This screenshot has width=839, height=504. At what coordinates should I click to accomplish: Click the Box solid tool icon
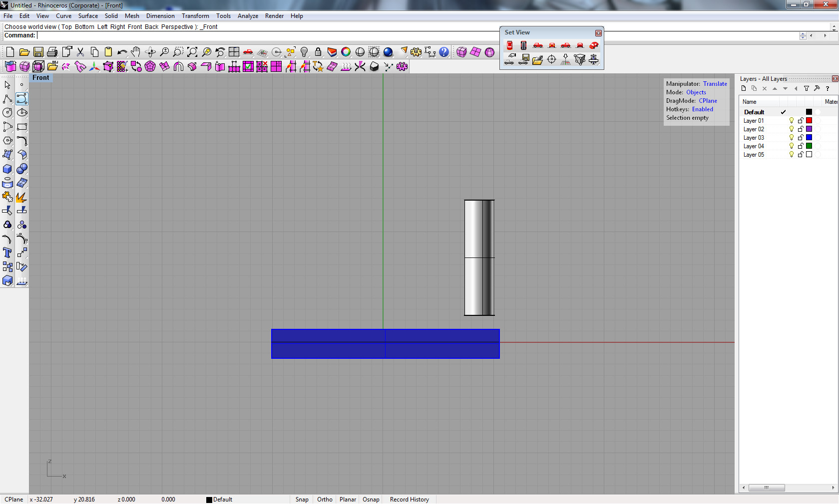click(x=7, y=169)
